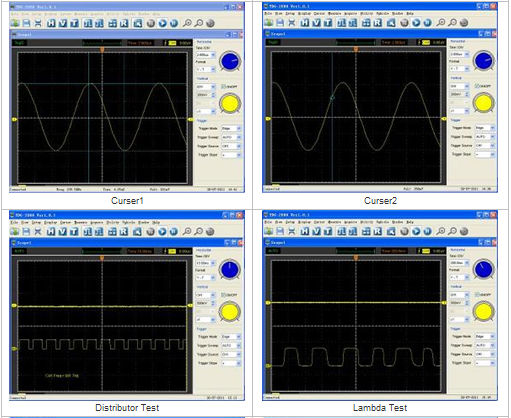
Task: Open the Time/DIV dropdown in Curser2 window
Action: (x=459, y=54)
